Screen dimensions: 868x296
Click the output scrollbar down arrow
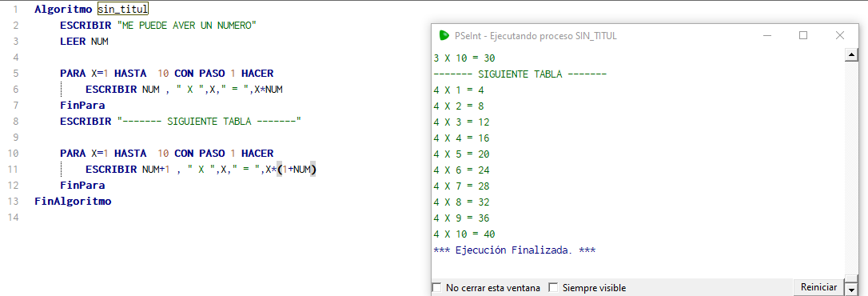point(850,289)
